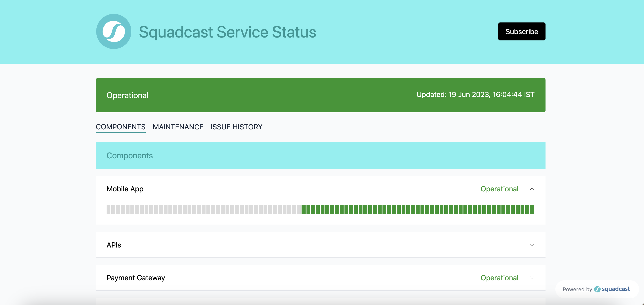Click the Operational label next to Payment Gateway
The image size is (644, 305).
[x=499, y=278]
